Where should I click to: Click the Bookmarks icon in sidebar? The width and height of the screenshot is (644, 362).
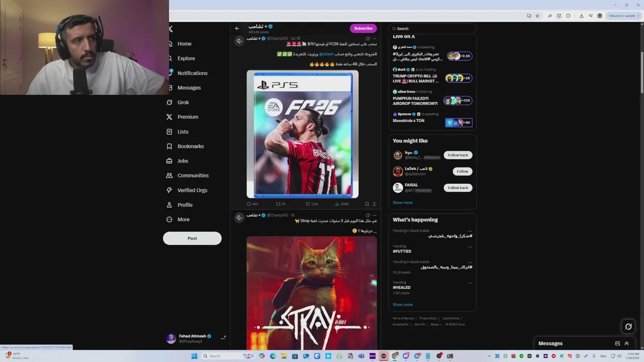[x=170, y=146]
